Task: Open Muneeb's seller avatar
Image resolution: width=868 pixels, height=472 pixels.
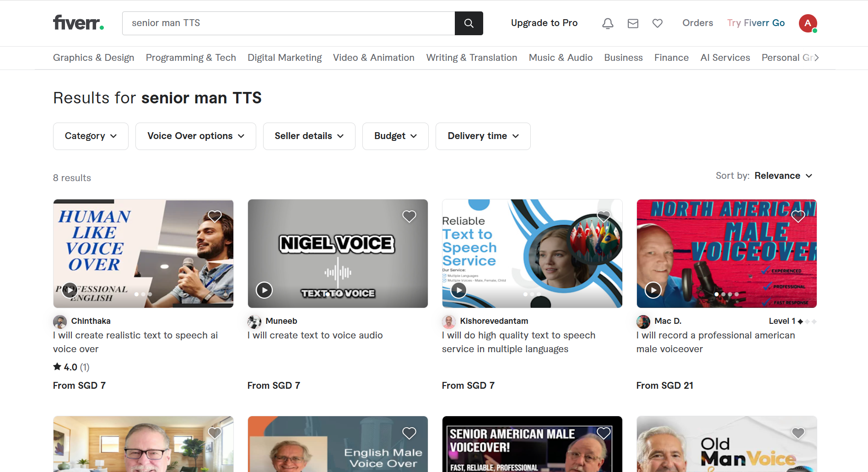Action: click(254, 322)
